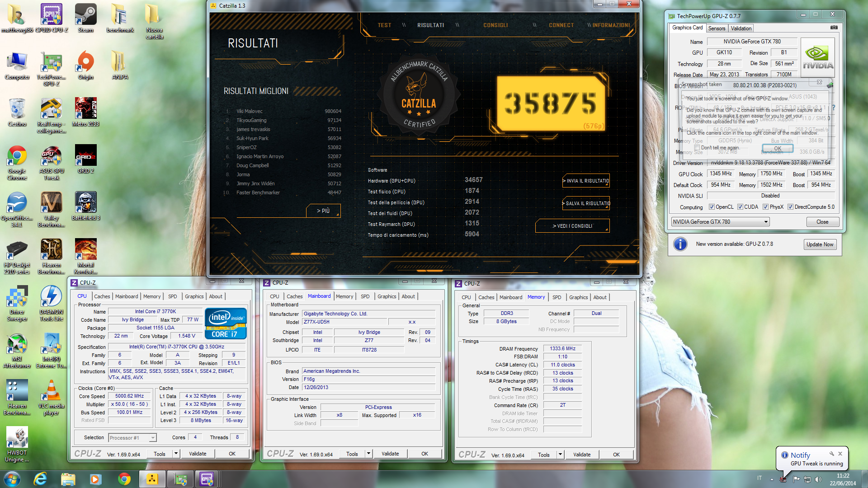Toggle the DirectCompute 5.0 checkbox
Screen dimensions: 868x488
[x=790, y=207]
